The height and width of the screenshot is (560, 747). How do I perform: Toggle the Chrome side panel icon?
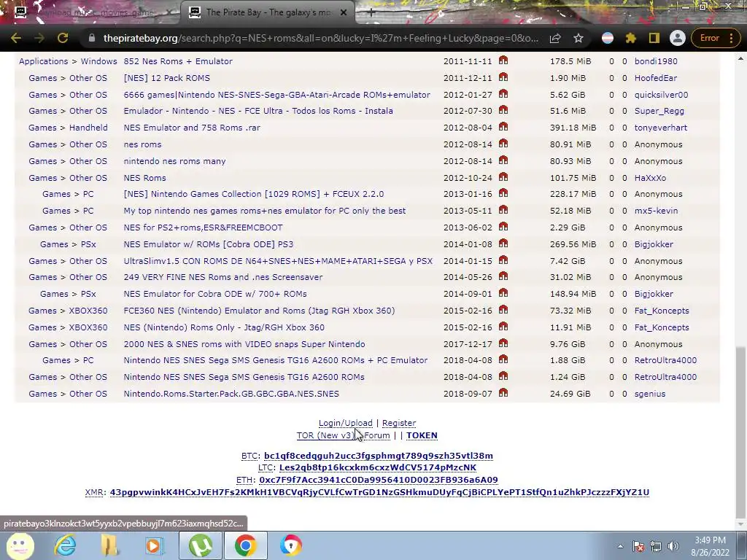click(654, 38)
